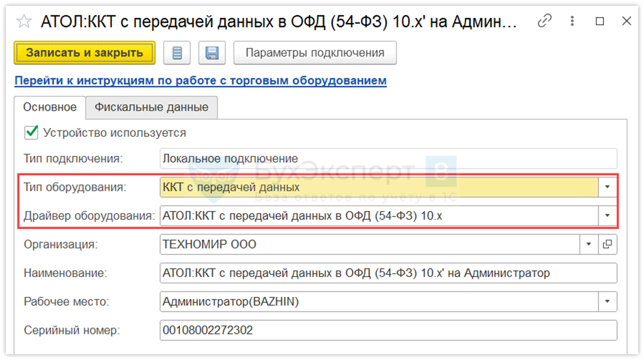Click 'Записать и закрыть' button
This screenshot has height=360, width=644.
(x=85, y=53)
